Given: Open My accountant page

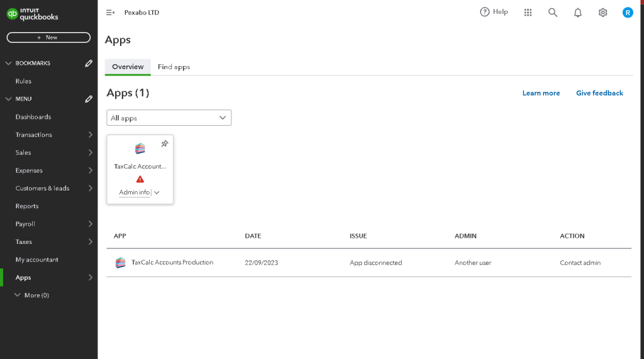Looking at the screenshot, I should click(x=37, y=260).
